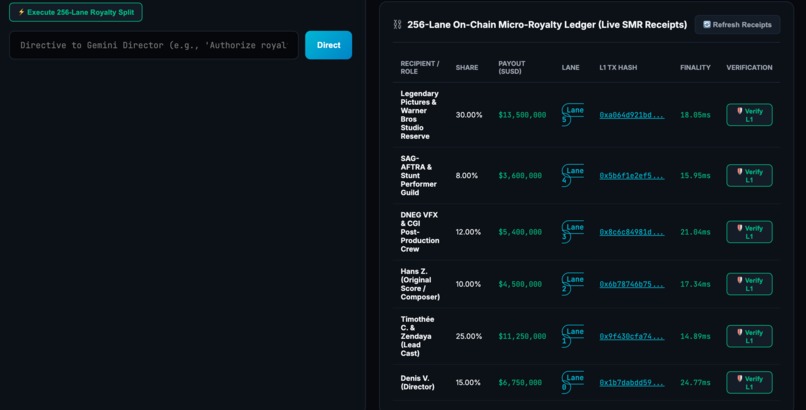Click the FINALITY column header
The height and width of the screenshot is (410, 806).
point(695,67)
